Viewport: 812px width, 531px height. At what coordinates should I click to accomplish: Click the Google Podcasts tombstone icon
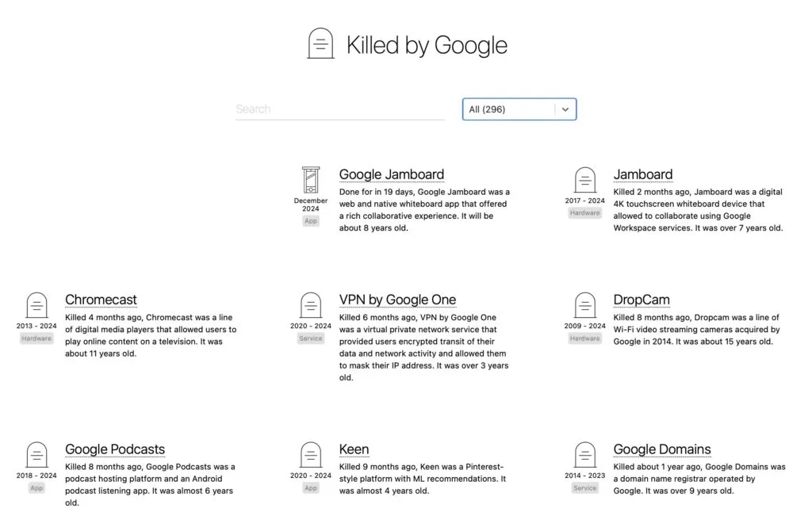tap(36, 455)
